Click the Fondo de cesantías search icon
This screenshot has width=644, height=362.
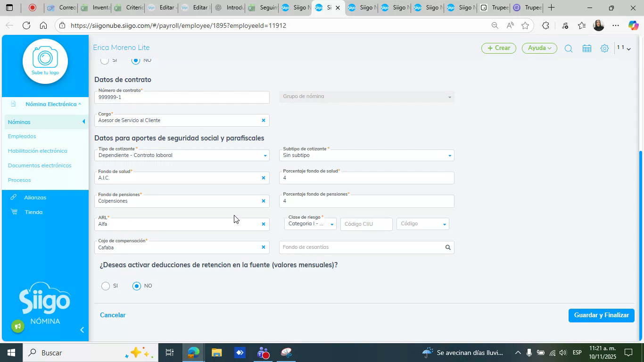448,247
